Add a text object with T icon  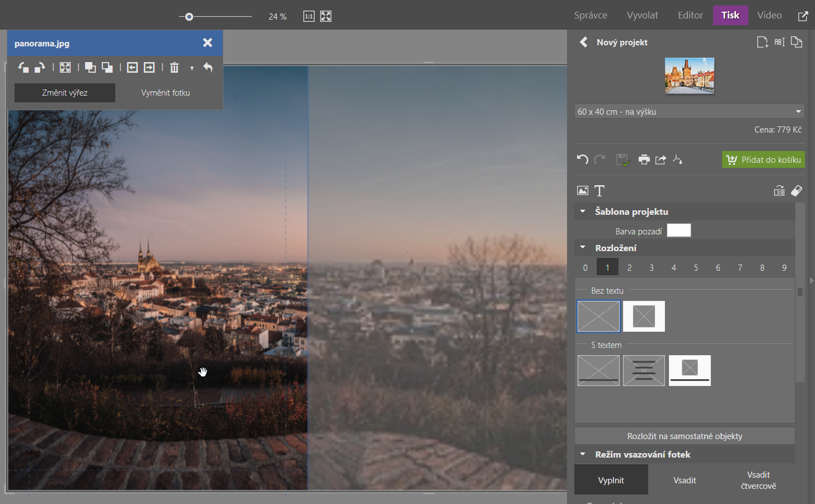[x=599, y=191]
